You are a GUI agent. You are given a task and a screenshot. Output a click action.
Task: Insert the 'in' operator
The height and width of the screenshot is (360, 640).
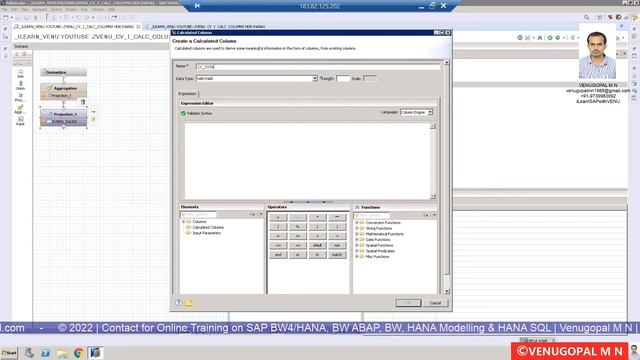[317, 255]
